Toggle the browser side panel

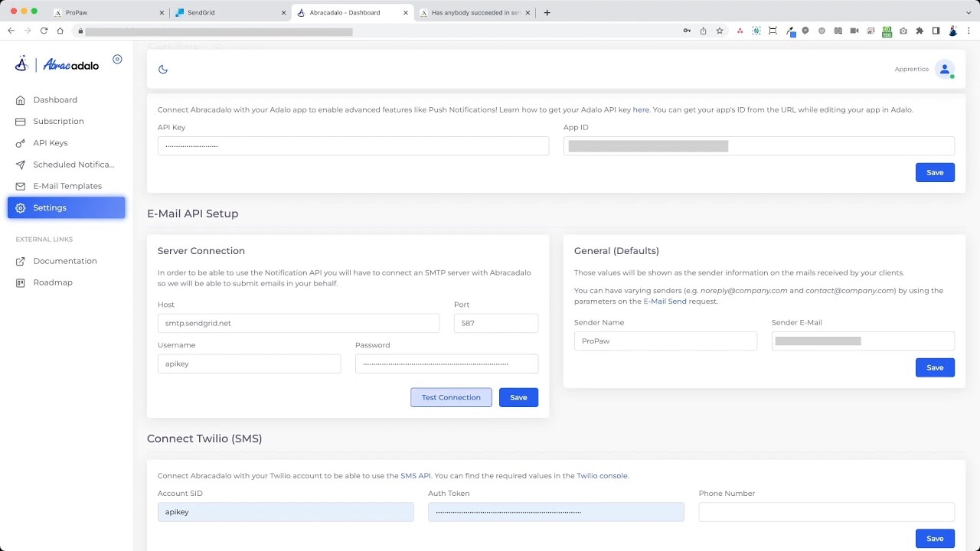[936, 31]
